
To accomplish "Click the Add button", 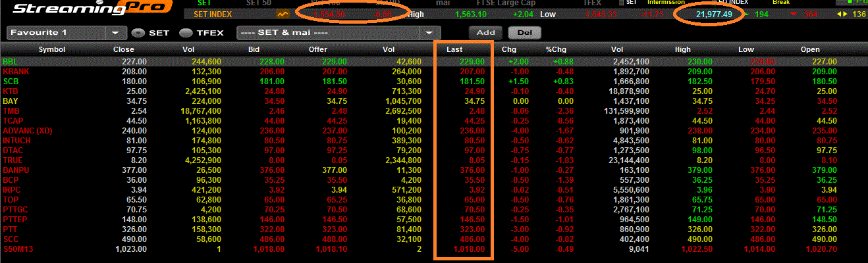I will [485, 32].
